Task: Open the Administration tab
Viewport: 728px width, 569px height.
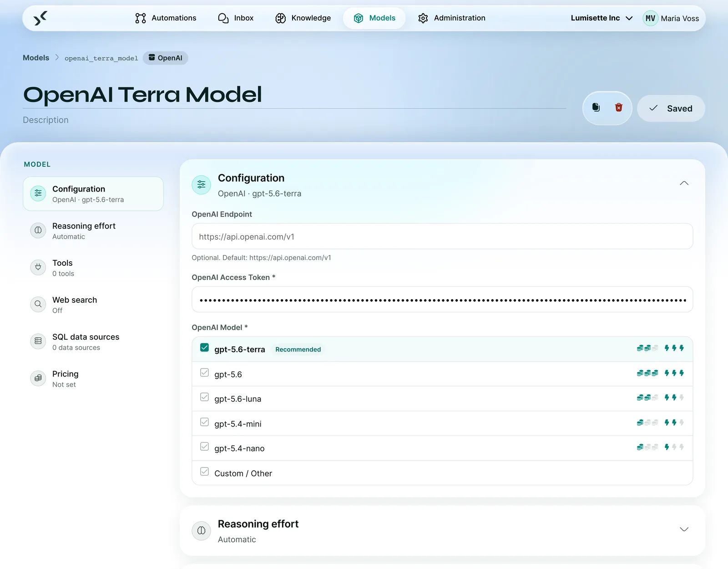Action: pyautogui.click(x=452, y=18)
